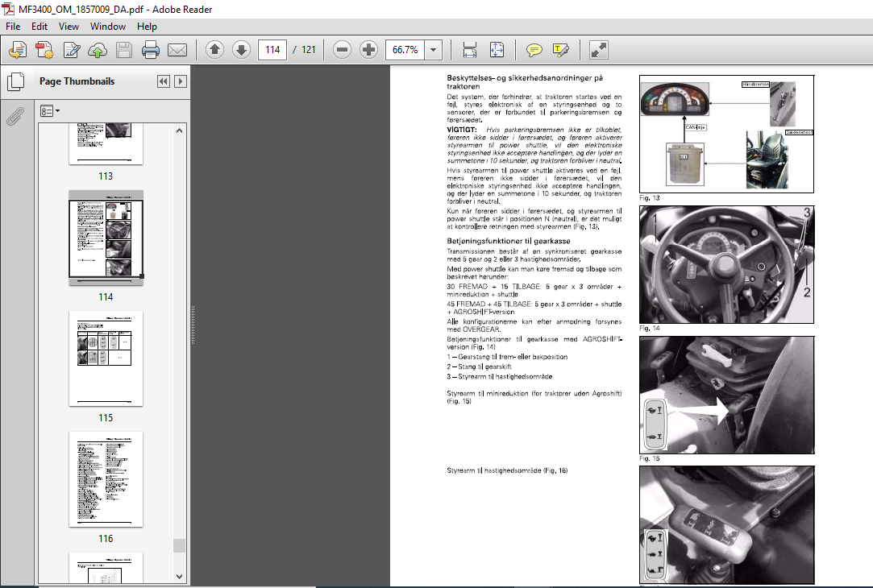The height and width of the screenshot is (588, 873).
Task: Zoom out with the minus button
Action: coord(342,50)
